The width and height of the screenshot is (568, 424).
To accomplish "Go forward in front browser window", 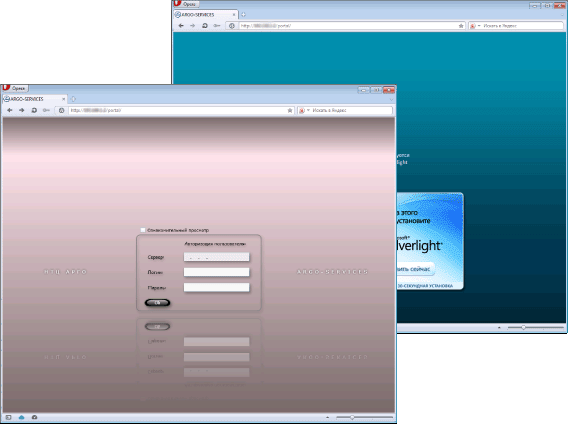I will point(22,110).
